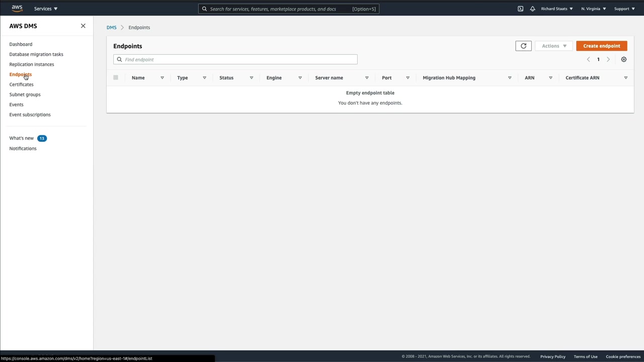The height and width of the screenshot is (362, 644).
Task: Open the Actions dropdown
Action: 554,46
